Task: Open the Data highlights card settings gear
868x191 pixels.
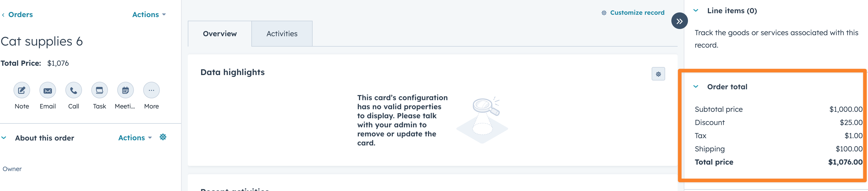Action: click(x=658, y=74)
